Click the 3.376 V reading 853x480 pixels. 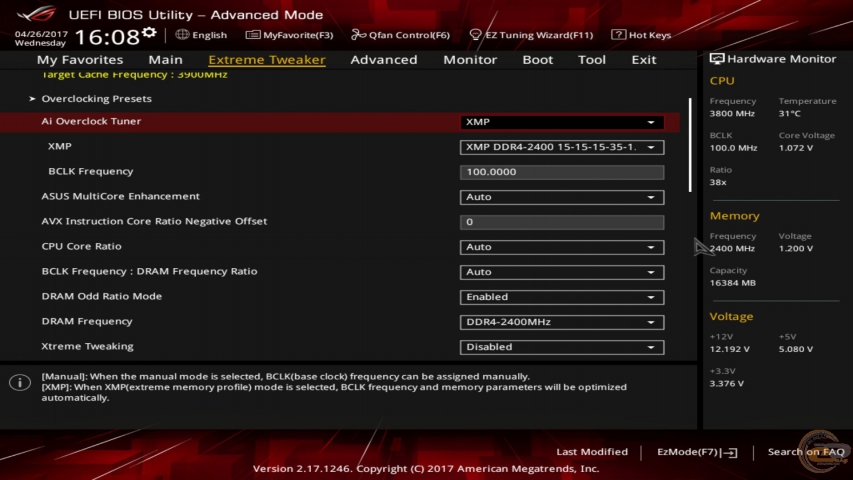[727, 384]
